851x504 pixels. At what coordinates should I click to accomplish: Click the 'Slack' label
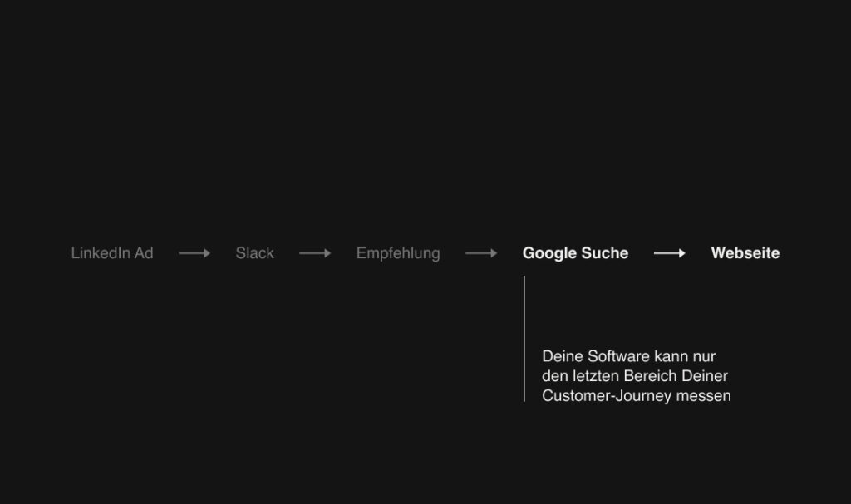254,252
